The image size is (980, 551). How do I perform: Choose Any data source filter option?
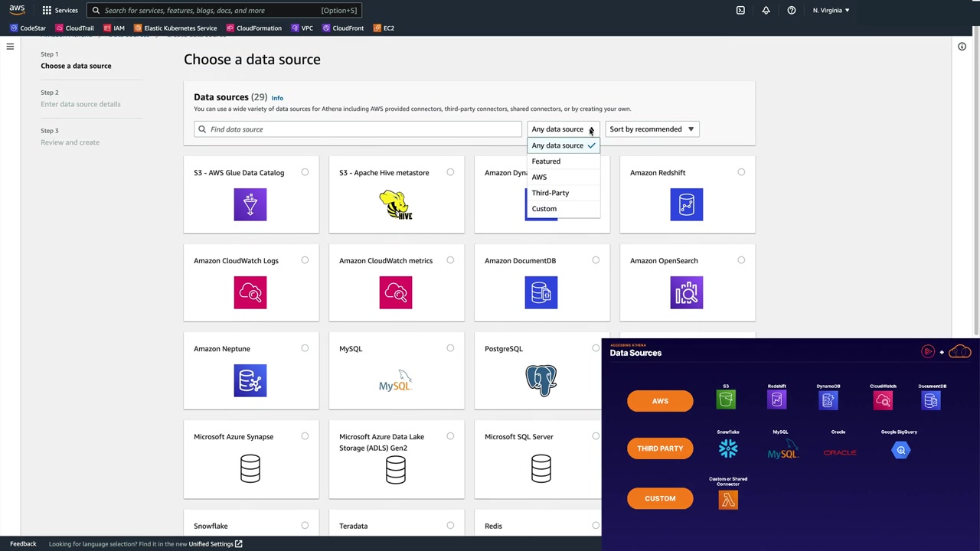tap(563, 145)
